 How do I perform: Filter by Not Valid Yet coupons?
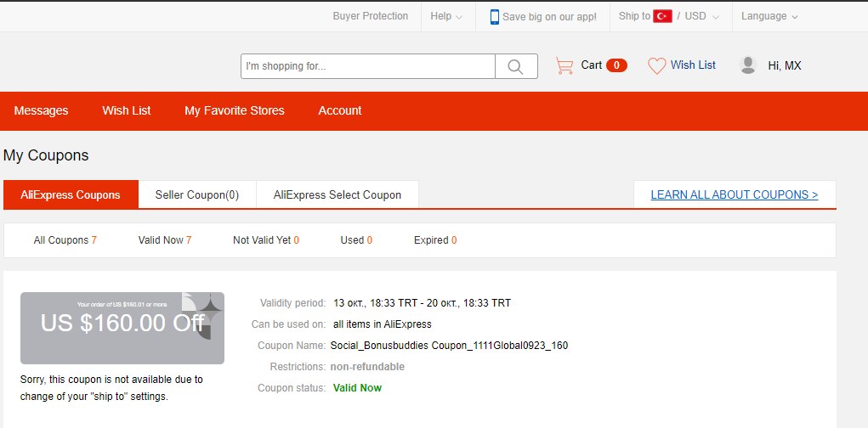point(266,240)
